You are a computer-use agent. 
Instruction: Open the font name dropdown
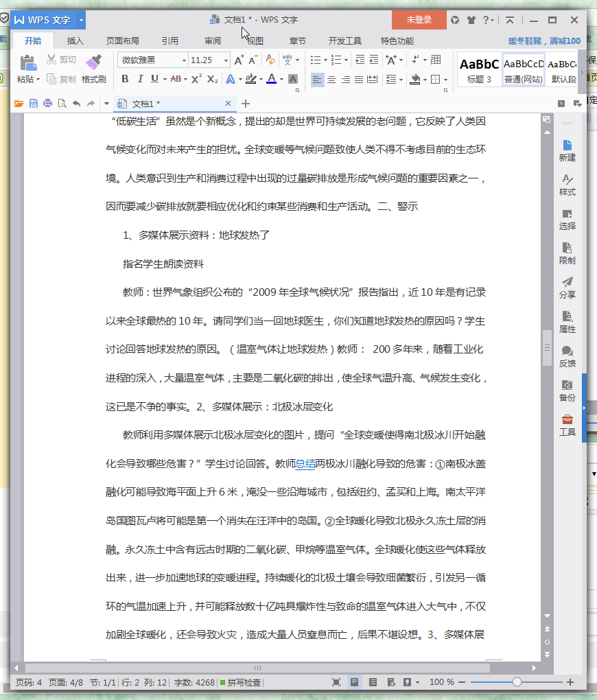pyautogui.click(x=184, y=60)
